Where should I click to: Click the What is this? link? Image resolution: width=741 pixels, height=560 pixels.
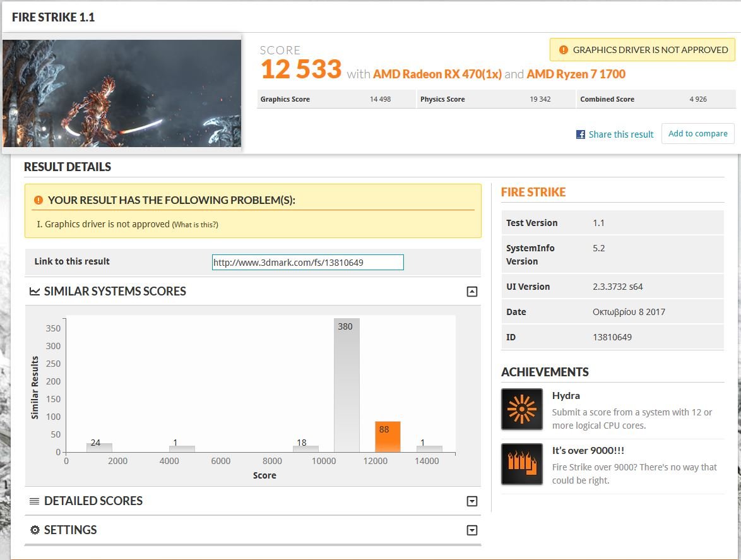pos(195,225)
